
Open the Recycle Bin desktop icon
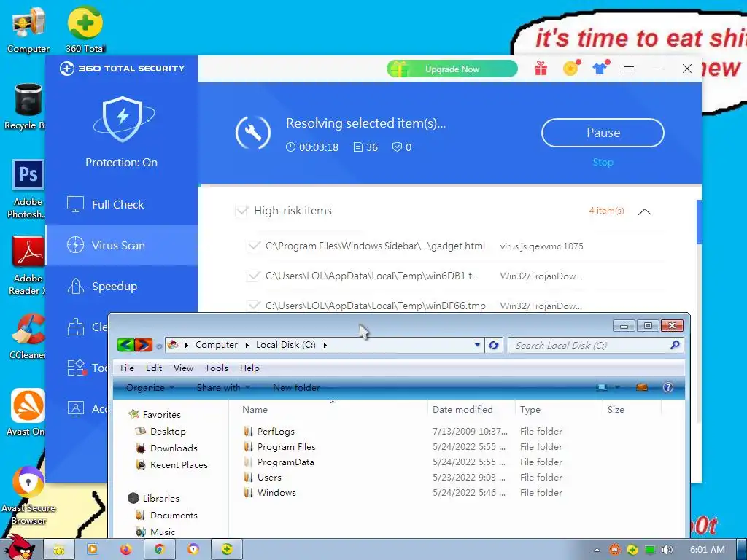(25, 106)
